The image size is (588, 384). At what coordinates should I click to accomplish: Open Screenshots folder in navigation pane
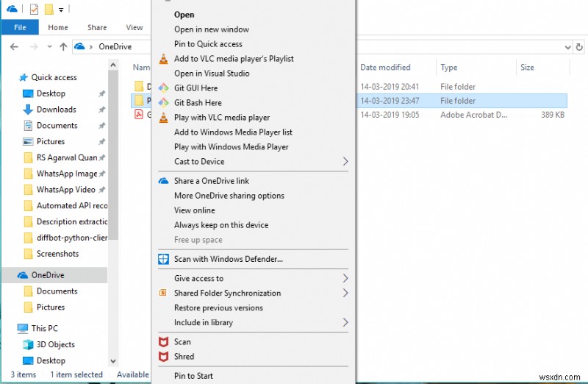click(x=57, y=254)
